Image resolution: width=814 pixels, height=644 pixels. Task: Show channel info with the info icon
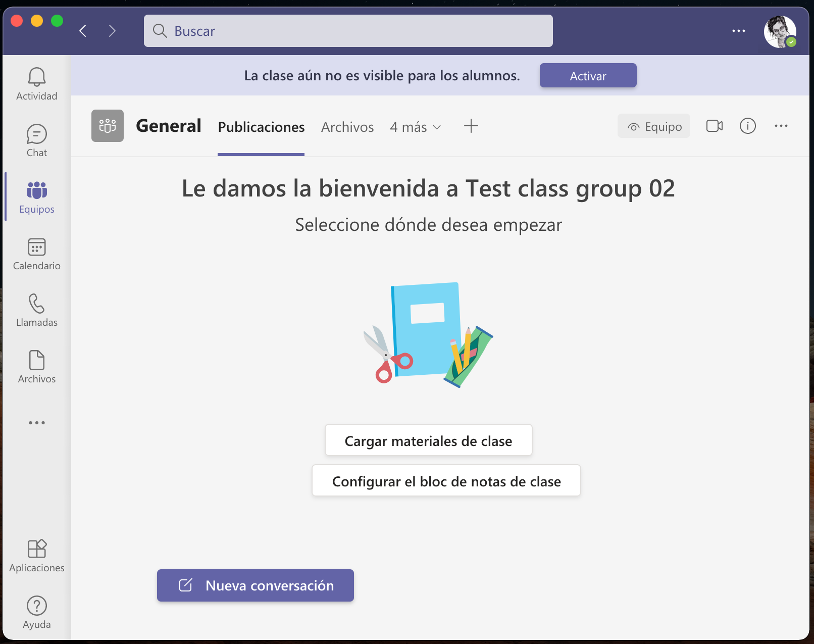747,126
